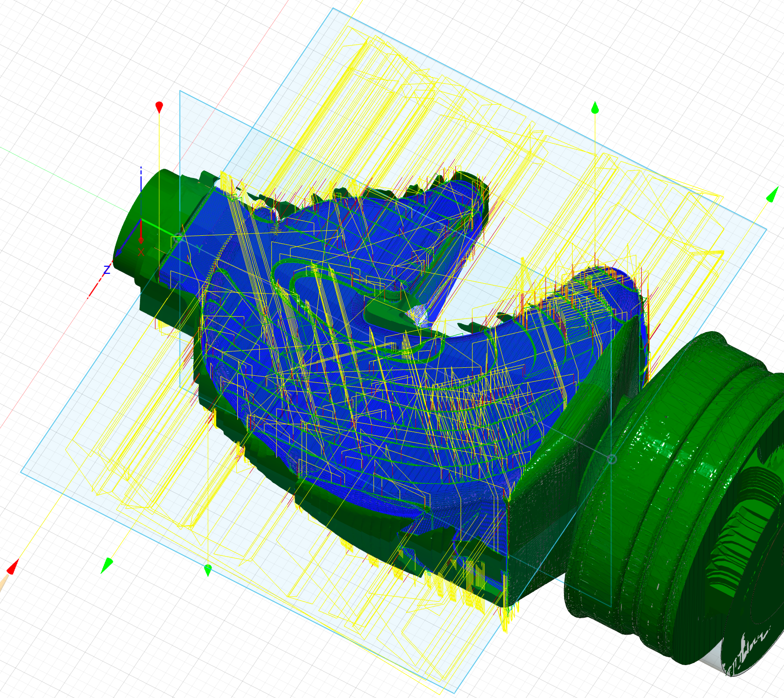
Task: Select the green teardrop handle at bottom
Action: (x=208, y=571)
